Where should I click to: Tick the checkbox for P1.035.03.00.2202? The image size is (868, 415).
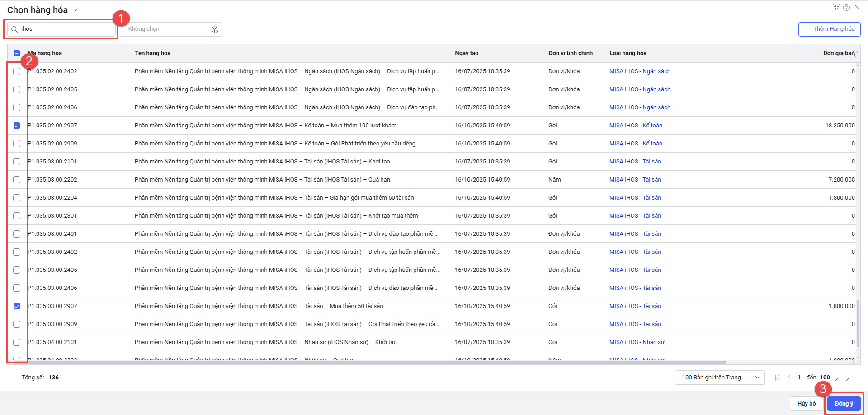17,180
